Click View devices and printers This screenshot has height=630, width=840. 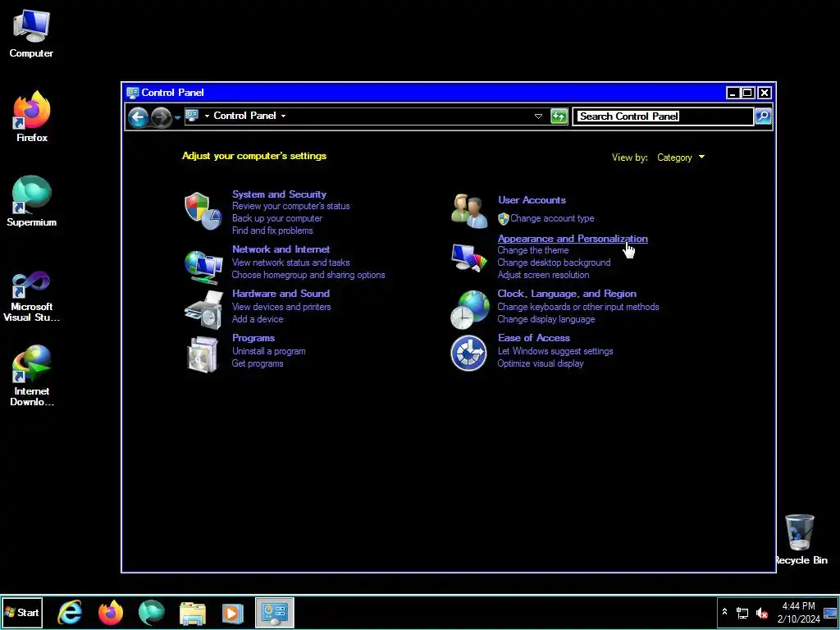(281, 307)
